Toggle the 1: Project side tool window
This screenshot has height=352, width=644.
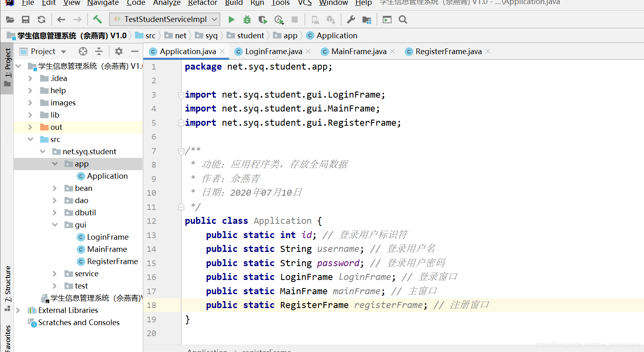coord(7,68)
